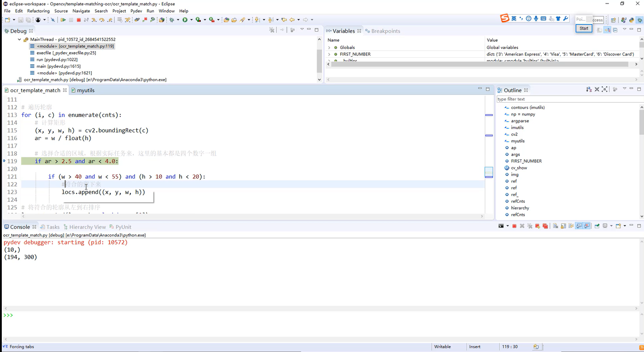Image resolution: width=644 pixels, height=352 pixels.
Task: Select FIRST_NUMBER in the Outline
Action: pos(526,161)
